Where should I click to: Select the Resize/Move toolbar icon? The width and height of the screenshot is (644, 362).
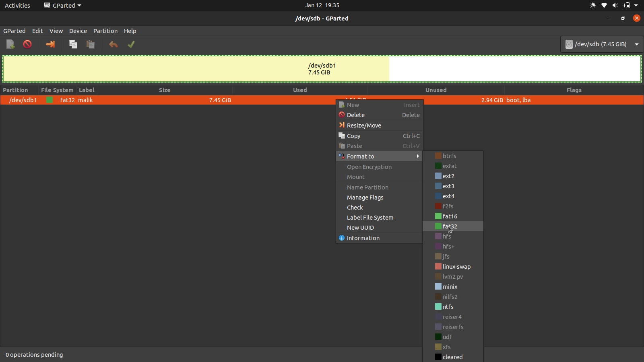pyautogui.click(x=50, y=44)
